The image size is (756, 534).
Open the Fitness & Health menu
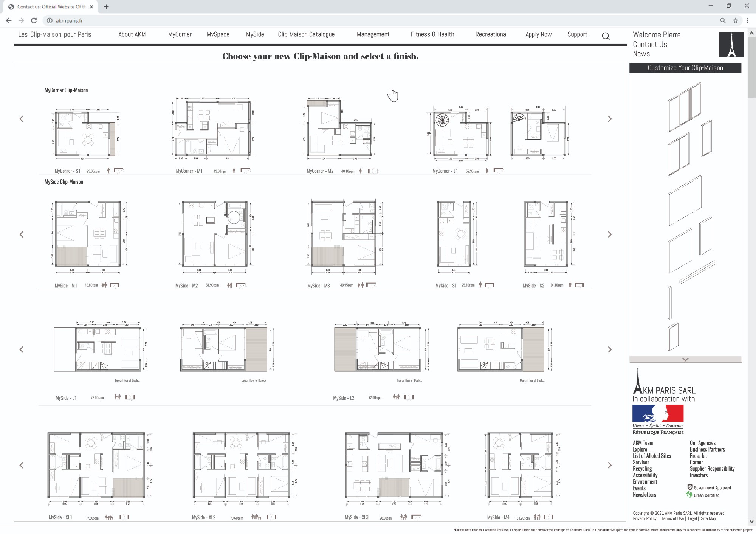(x=432, y=34)
